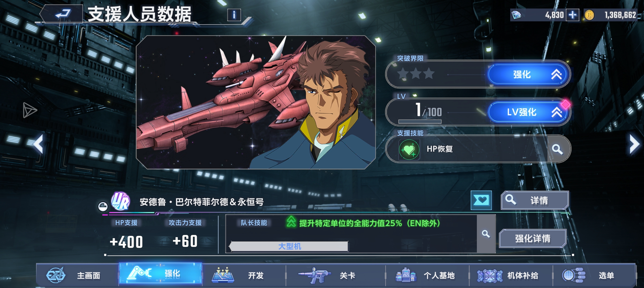This screenshot has height=288, width=644.
Task: Select the 大型机 tag label
Action: coord(289,246)
